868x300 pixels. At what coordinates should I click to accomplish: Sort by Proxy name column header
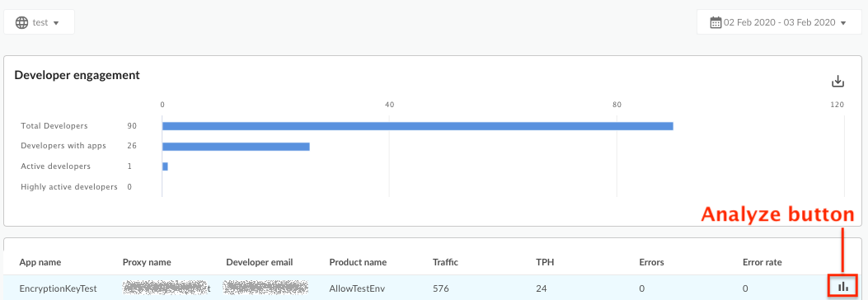pos(147,262)
